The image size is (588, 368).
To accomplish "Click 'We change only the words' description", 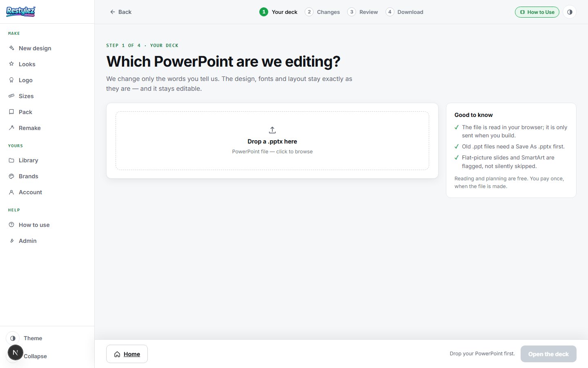I will pos(229,84).
